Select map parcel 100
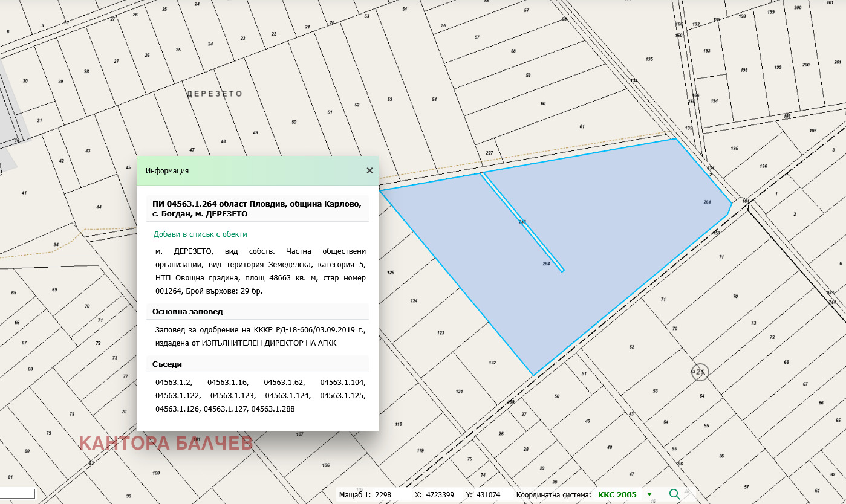 156,473
